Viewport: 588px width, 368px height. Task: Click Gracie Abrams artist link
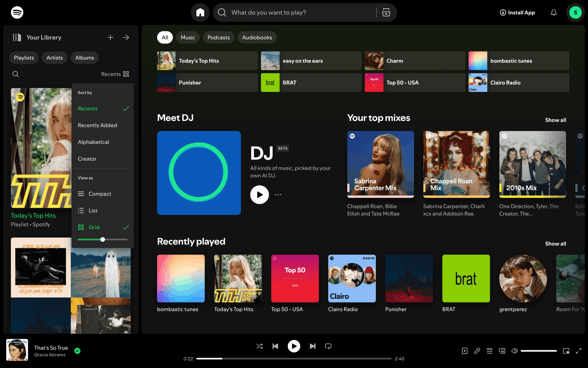(50, 355)
